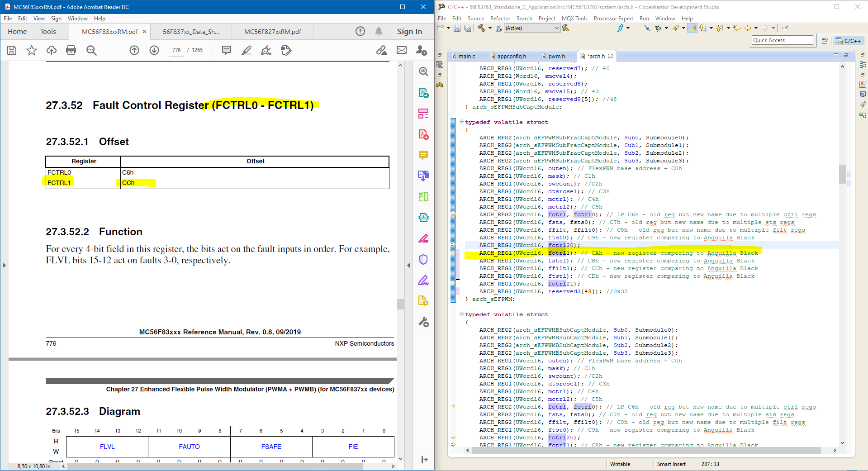Go to next page arrow
Viewport: 868px width, 471px height.
(x=154, y=50)
